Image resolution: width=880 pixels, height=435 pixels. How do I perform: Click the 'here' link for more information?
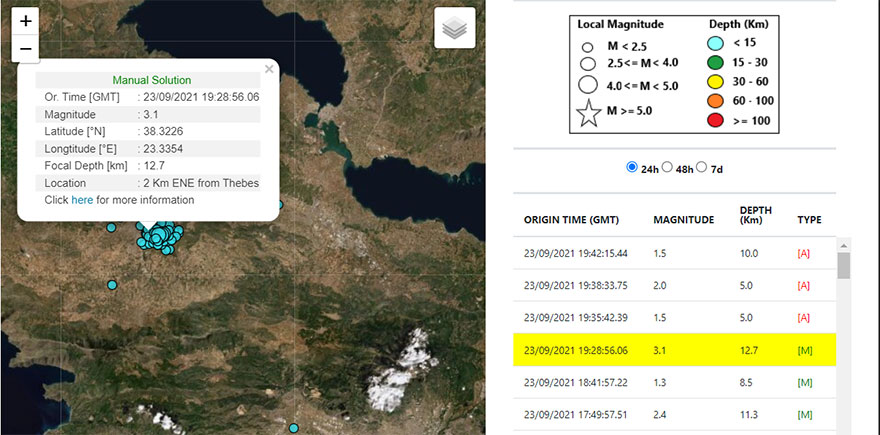point(82,200)
